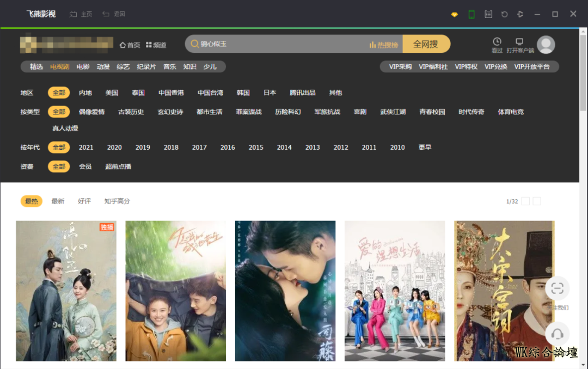This screenshot has height=369, width=588.
Task: Refresh the page with the reload icon
Action: coord(504,14)
